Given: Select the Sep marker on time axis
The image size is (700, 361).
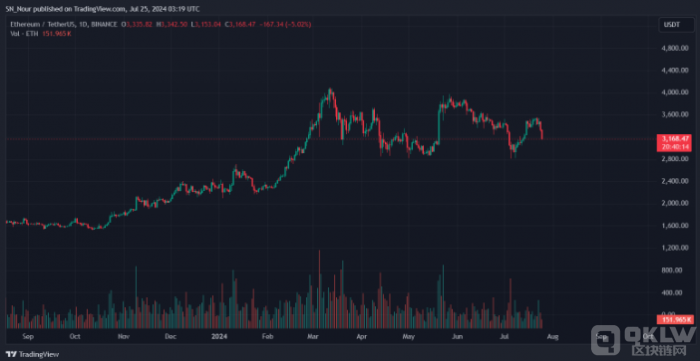Looking at the screenshot, I should pos(27,336).
